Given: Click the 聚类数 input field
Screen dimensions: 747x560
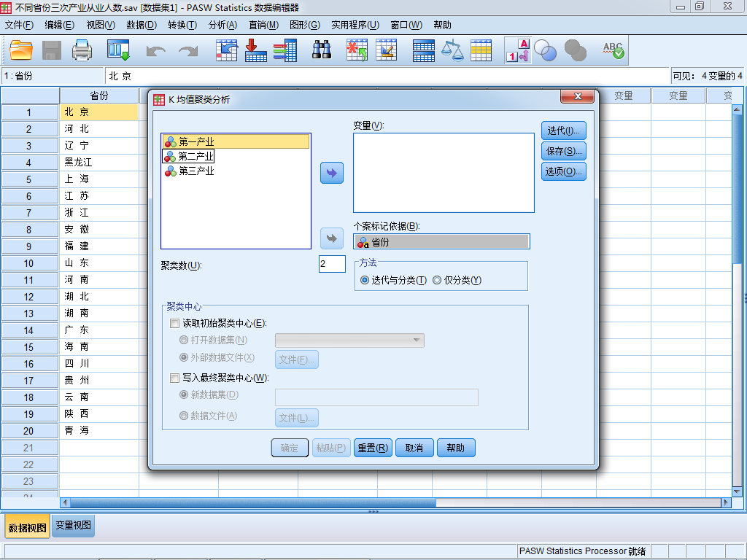Looking at the screenshot, I should [332, 264].
